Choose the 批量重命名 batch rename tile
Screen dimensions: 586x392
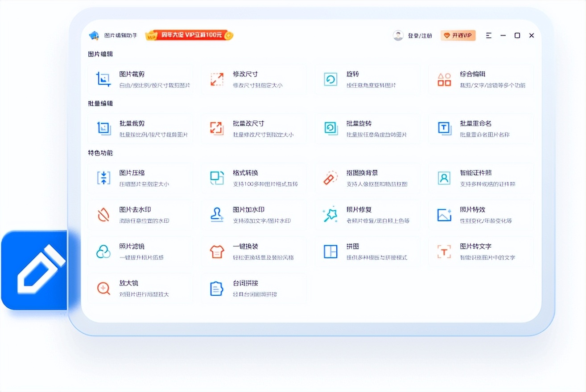tap(481, 128)
